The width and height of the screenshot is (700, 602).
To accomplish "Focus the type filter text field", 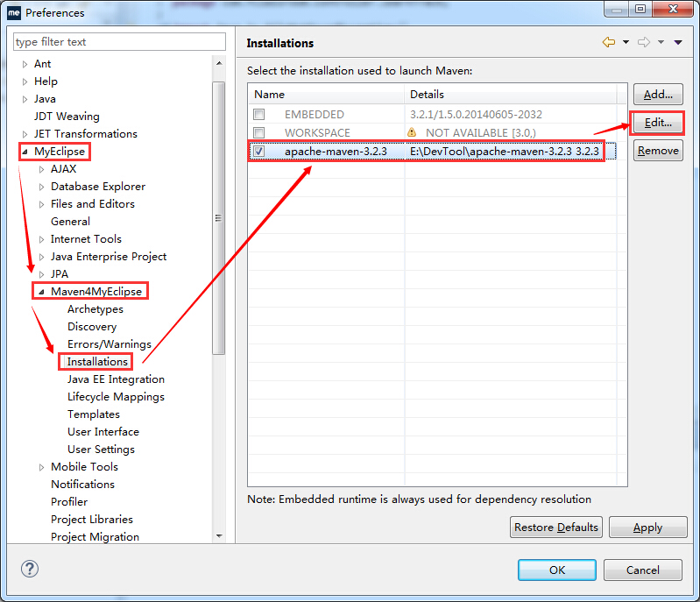I will (x=119, y=41).
